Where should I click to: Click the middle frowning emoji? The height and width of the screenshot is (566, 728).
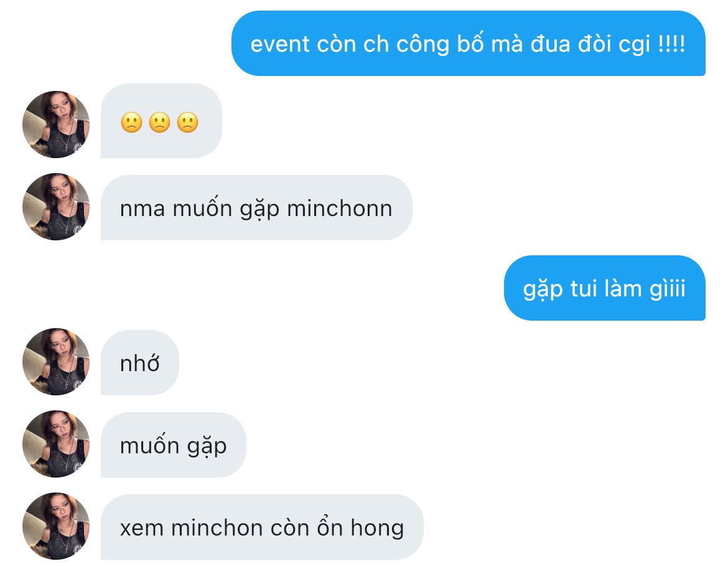click(x=160, y=123)
